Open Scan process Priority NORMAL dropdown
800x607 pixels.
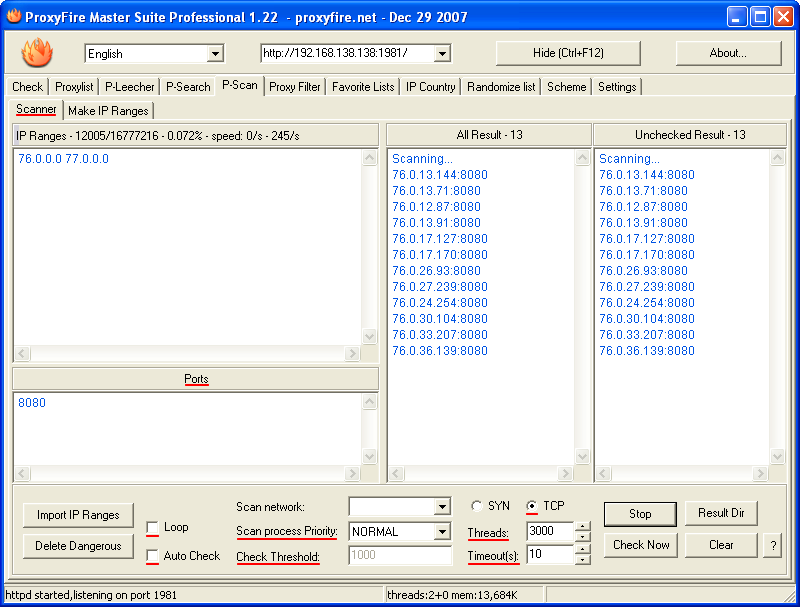[x=442, y=532]
